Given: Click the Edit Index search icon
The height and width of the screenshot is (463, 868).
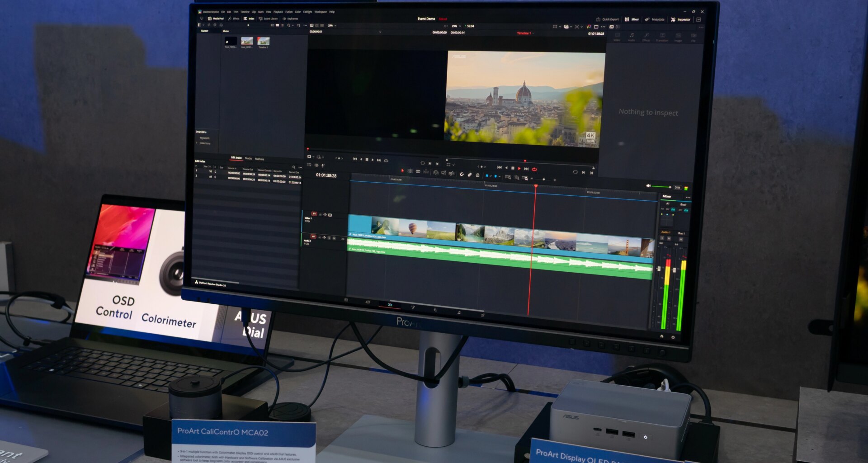Looking at the screenshot, I should 293,167.
